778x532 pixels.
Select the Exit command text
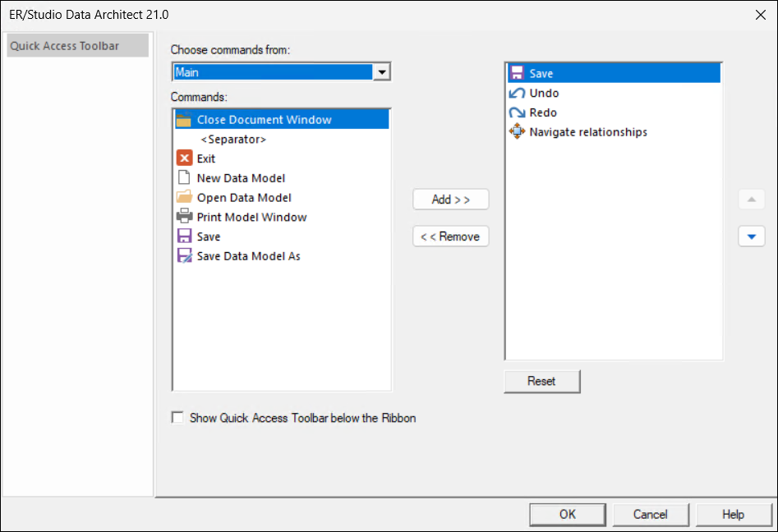click(206, 158)
